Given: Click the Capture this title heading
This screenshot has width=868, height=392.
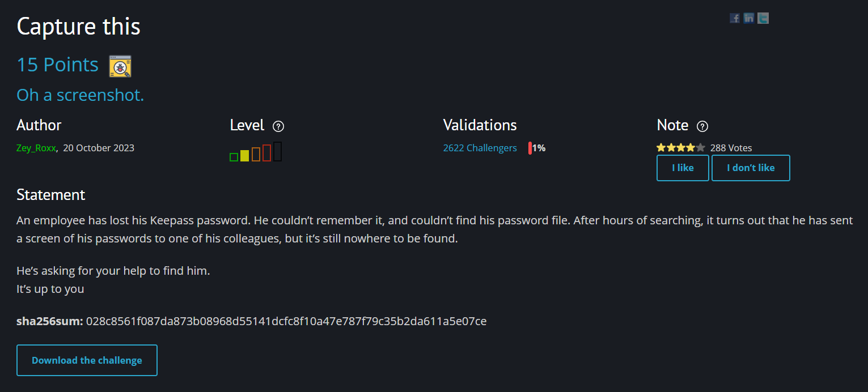Looking at the screenshot, I should (79, 27).
